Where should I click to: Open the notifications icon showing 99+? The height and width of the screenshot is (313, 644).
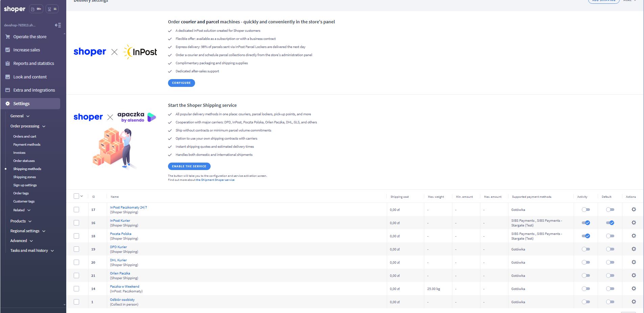(36, 9)
